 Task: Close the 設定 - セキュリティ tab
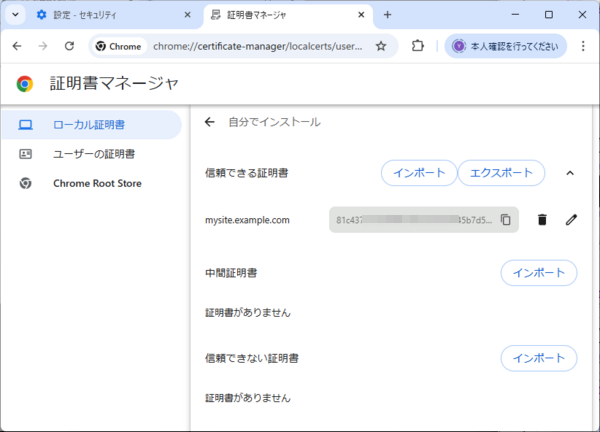(x=188, y=15)
